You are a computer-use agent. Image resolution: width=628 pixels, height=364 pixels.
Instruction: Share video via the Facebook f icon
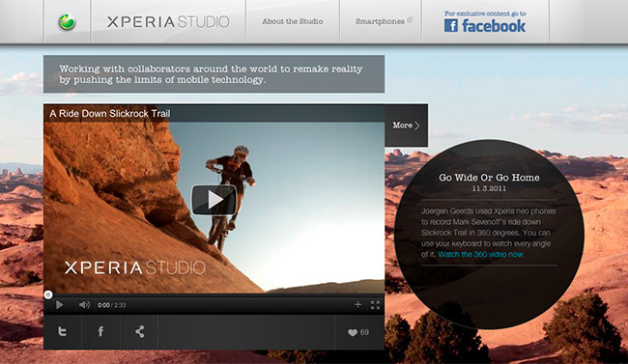[x=100, y=331]
